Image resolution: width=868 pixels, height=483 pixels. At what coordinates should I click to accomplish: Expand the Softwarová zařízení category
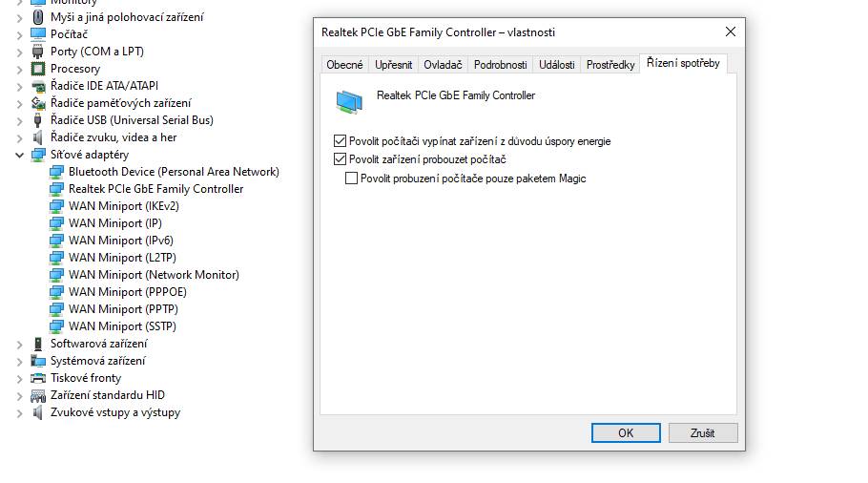coord(19,345)
